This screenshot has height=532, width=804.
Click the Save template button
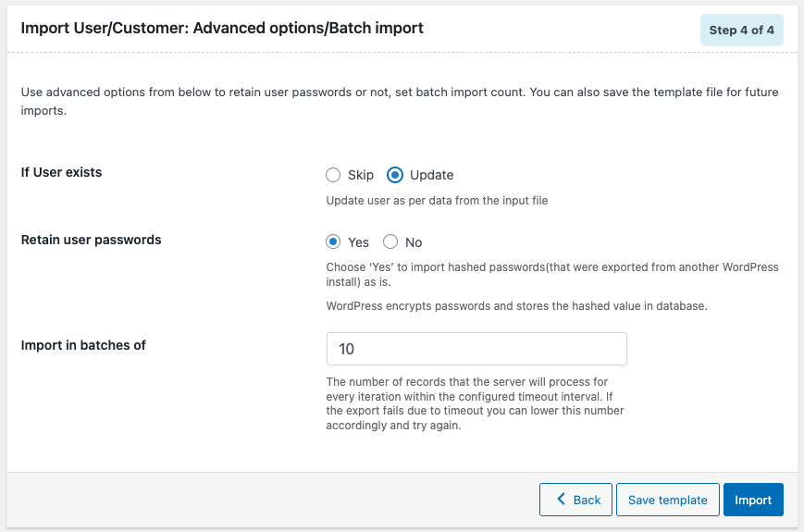(x=668, y=500)
